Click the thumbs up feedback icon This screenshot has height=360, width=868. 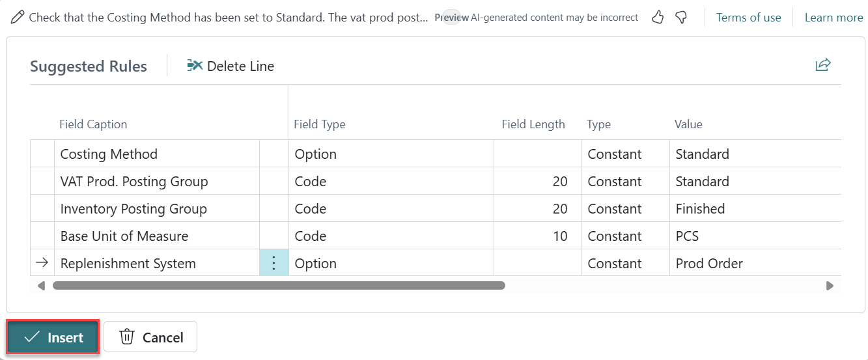pyautogui.click(x=658, y=18)
